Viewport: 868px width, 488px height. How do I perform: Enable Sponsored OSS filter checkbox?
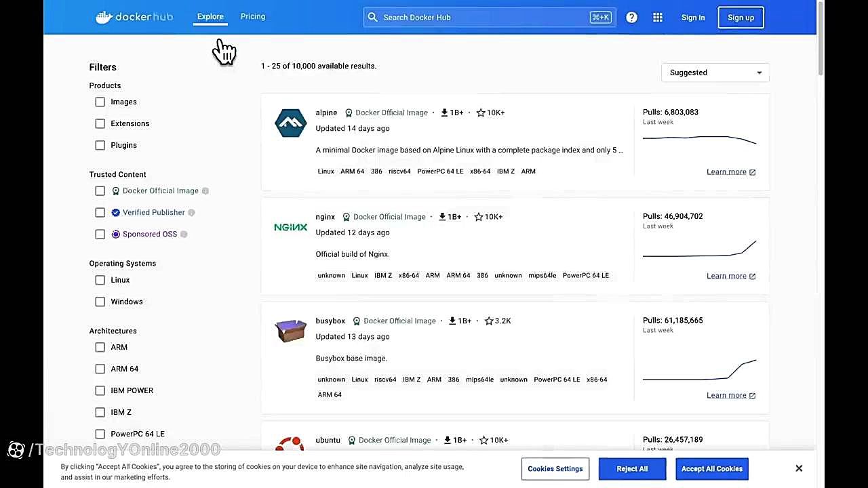click(x=100, y=235)
